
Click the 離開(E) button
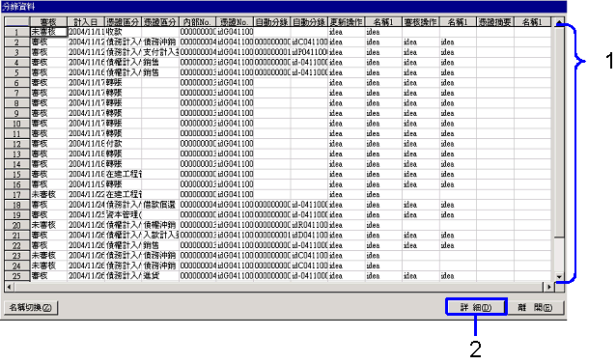(535, 307)
